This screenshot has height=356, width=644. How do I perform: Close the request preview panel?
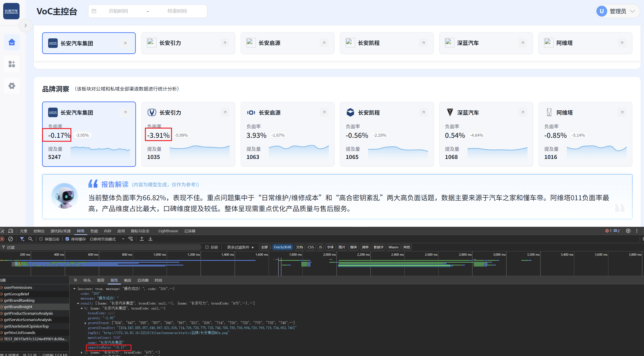[75, 280]
